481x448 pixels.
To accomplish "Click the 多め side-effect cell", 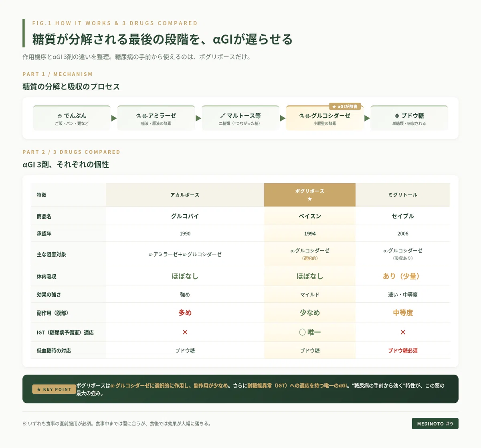I will (x=185, y=312).
